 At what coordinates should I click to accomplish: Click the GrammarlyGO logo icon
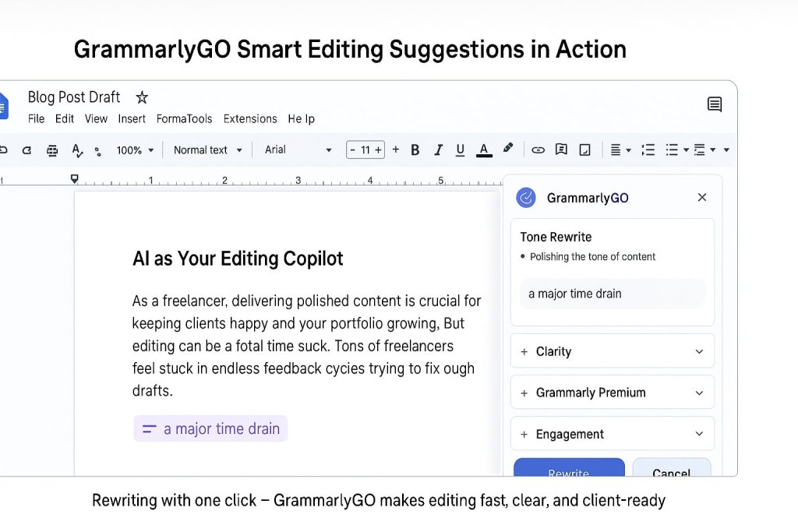(526, 197)
